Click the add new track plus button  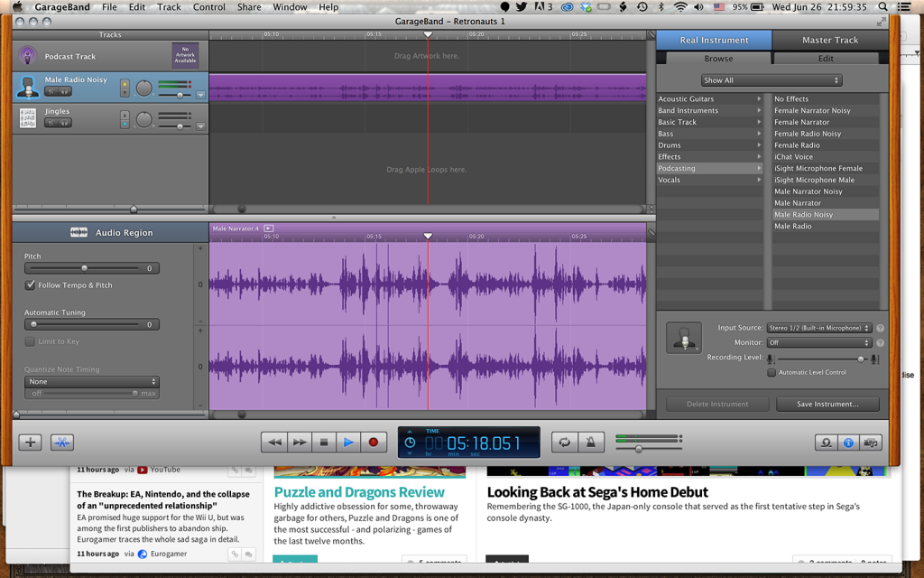[30, 443]
